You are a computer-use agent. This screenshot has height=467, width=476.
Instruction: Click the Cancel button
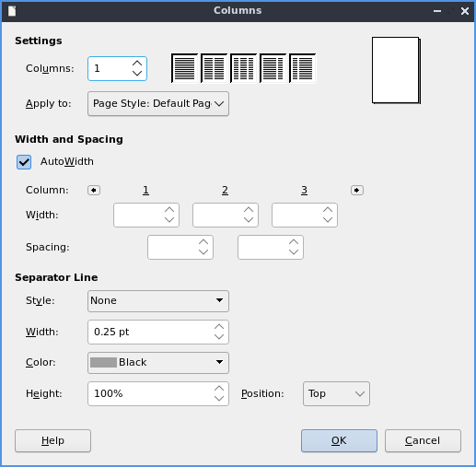423,440
